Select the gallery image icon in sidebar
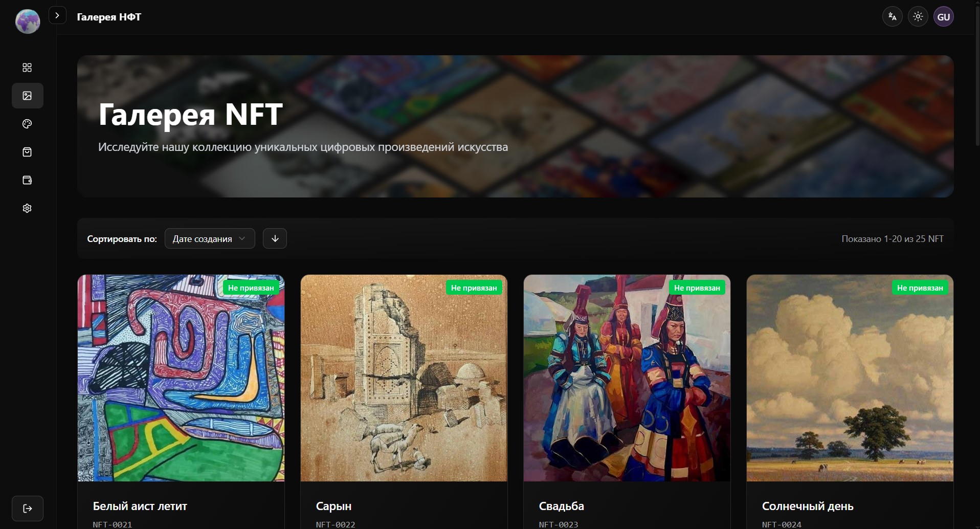This screenshot has width=980, height=529. pos(27,96)
